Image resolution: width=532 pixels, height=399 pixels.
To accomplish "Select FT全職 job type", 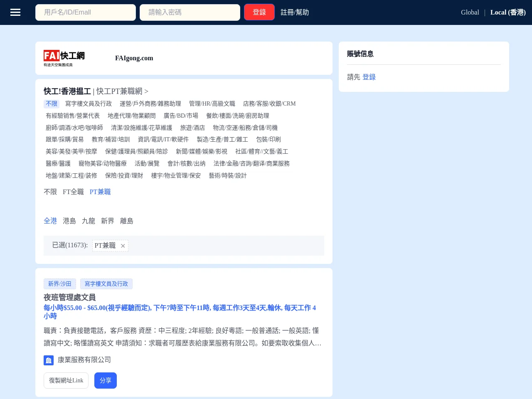I will click(x=73, y=192).
